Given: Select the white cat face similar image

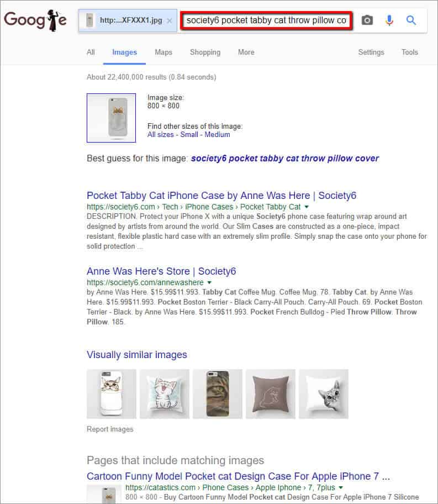Looking at the screenshot, I should [x=324, y=394].
